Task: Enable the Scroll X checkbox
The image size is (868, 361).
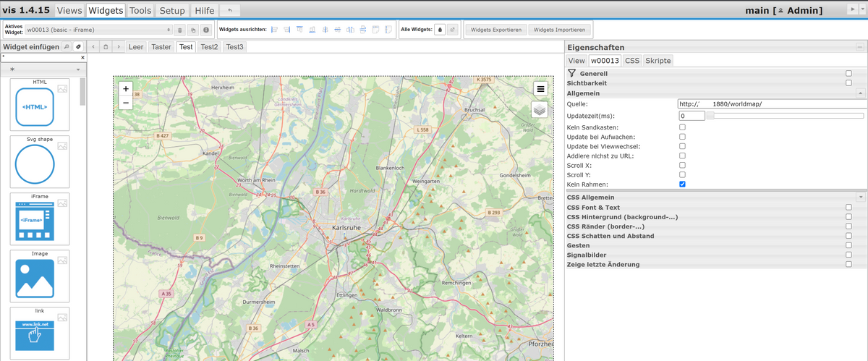Action: (682, 165)
